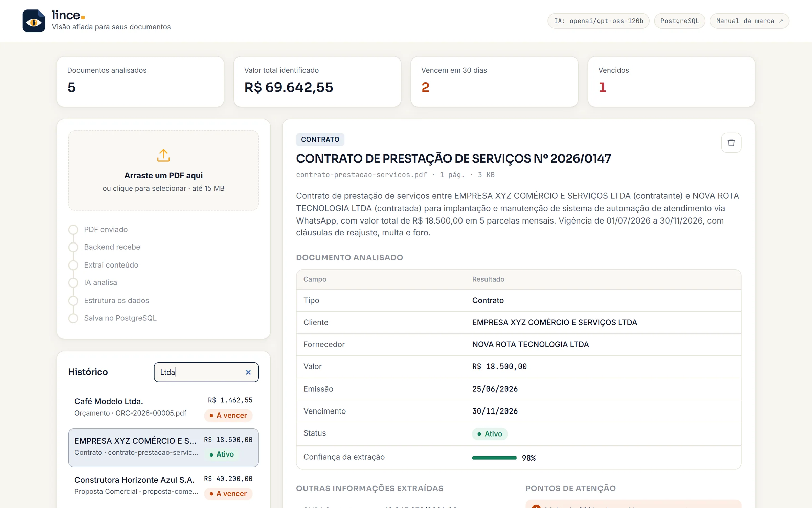The image size is (812, 508).
Task: Click the 'NOVA ROTA TECNOLOGIA LTDA' supplier value
Action: pos(531,344)
